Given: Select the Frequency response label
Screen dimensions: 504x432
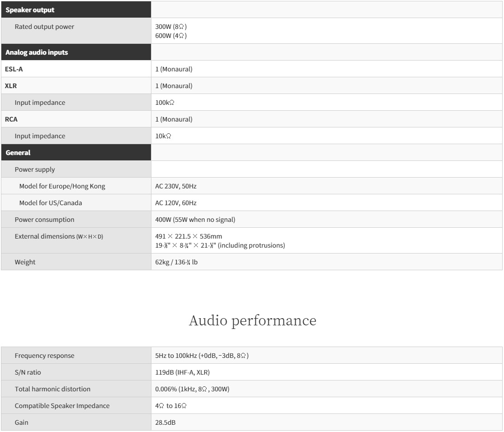Looking at the screenshot, I should pyautogui.click(x=44, y=356).
